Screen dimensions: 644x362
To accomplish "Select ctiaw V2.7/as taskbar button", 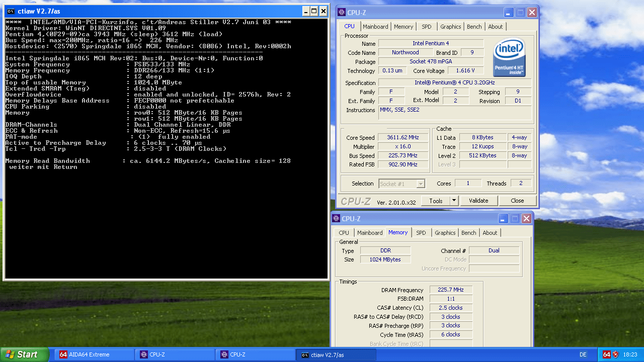I will (337, 354).
